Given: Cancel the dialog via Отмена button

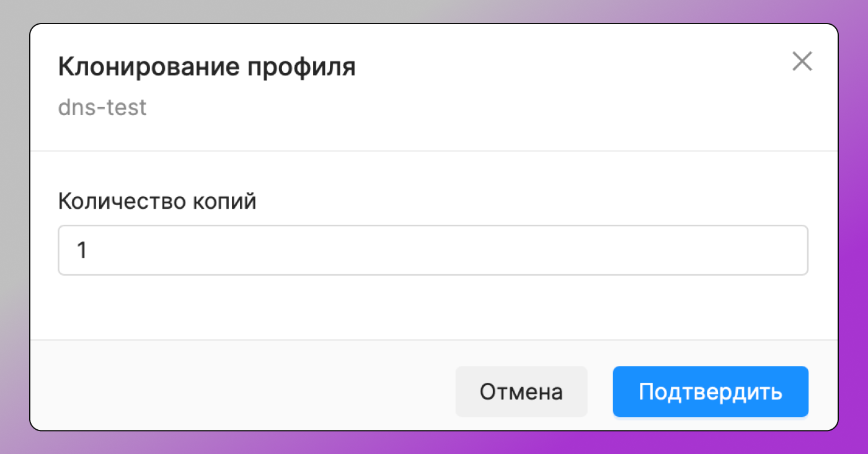Looking at the screenshot, I should coord(521,391).
